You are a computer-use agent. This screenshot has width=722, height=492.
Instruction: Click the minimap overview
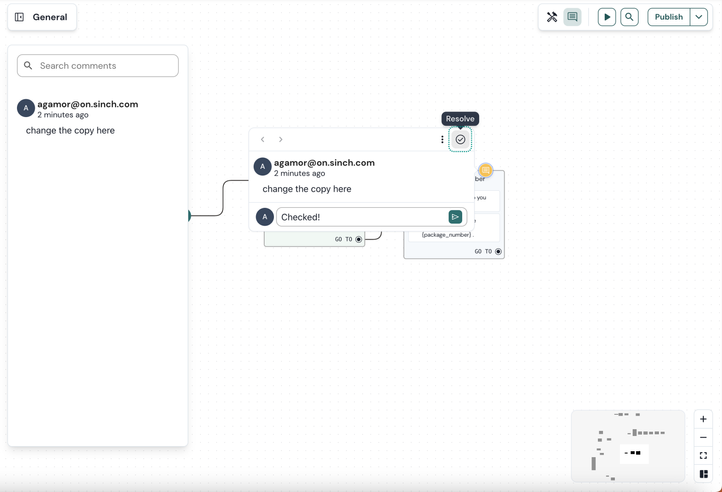(628, 447)
